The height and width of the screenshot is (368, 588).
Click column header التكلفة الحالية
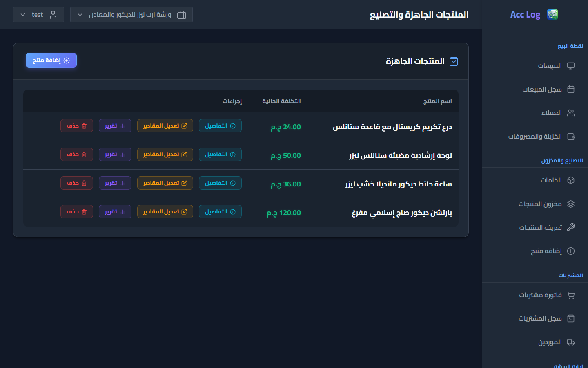(281, 101)
